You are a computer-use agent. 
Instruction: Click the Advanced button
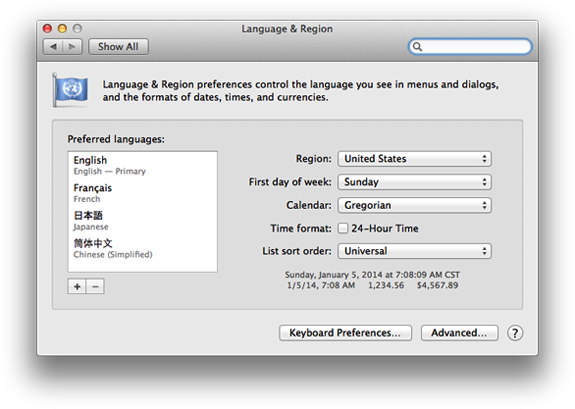(459, 333)
